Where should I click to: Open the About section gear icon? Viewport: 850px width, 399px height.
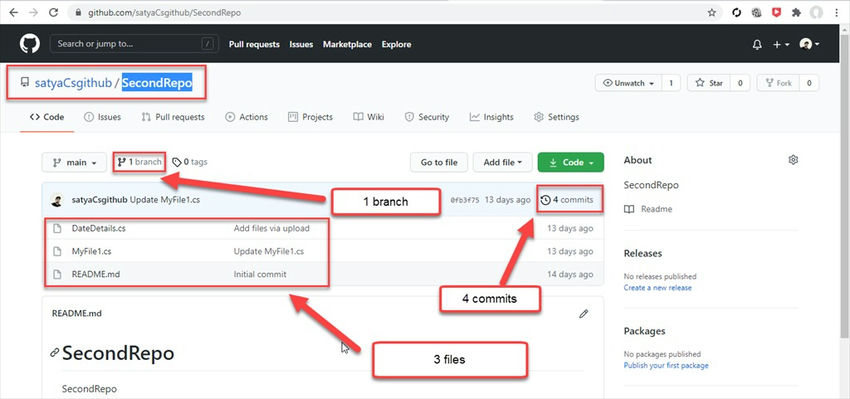point(793,160)
